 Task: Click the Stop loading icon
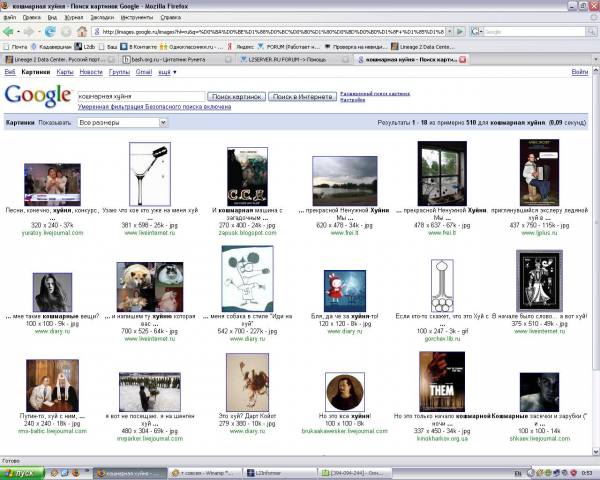pyautogui.click(x=66, y=31)
